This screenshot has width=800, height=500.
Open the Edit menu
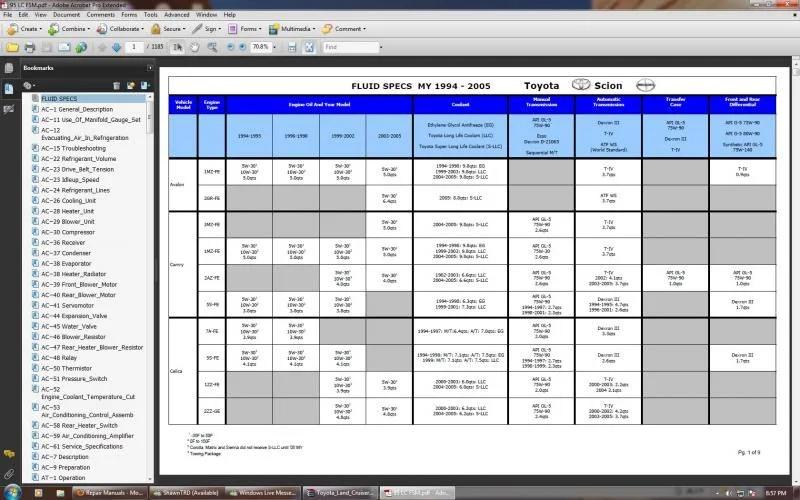23,15
